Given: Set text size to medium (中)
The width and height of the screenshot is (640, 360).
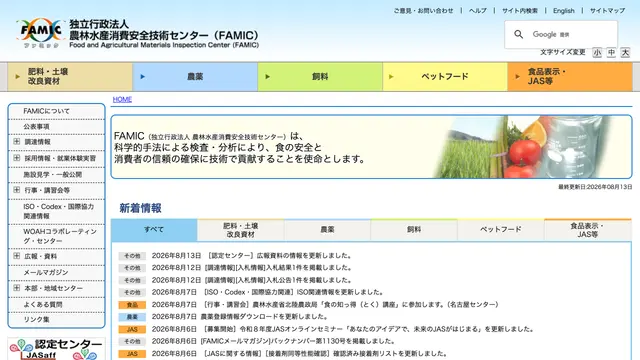Looking at the screenshot, I should [x=611, y=53].
